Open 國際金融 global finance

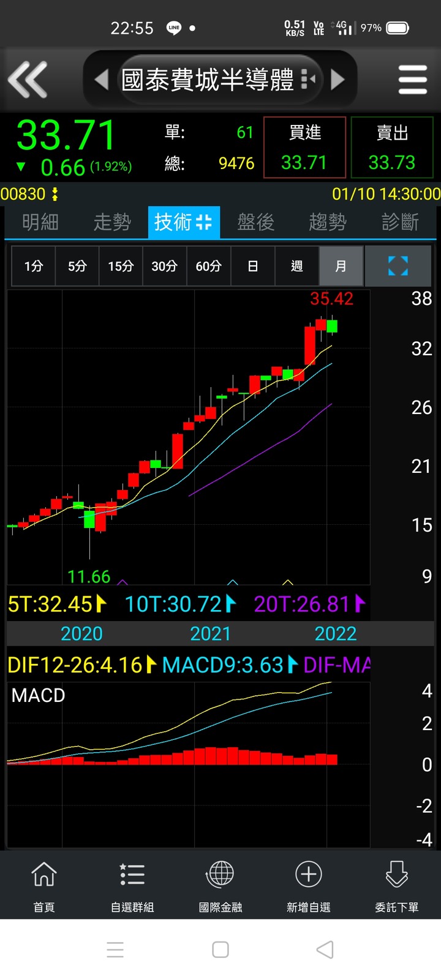click(221, 886)
